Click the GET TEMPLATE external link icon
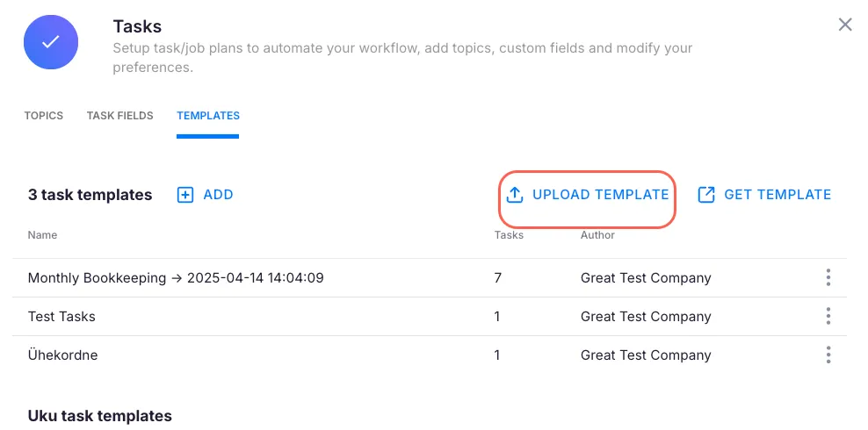The image size is (868, 430). [706, 195]
